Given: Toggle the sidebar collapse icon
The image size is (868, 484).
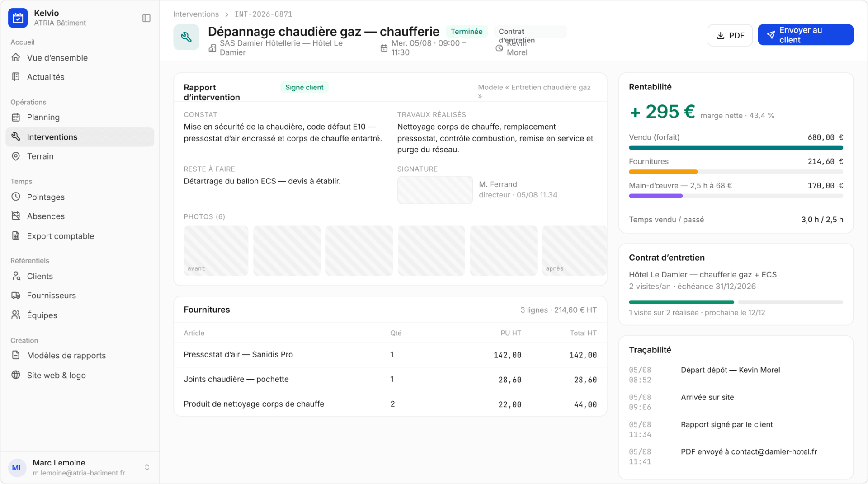Looking at the screenshot, I should pyautogui.click(x=146, y=18).
